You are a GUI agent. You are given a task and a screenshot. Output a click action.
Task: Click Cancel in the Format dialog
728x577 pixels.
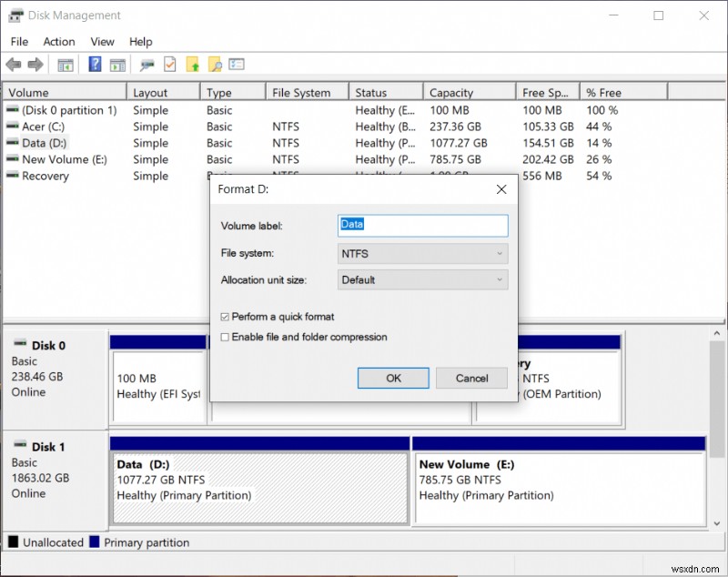(x=471, y=378)
